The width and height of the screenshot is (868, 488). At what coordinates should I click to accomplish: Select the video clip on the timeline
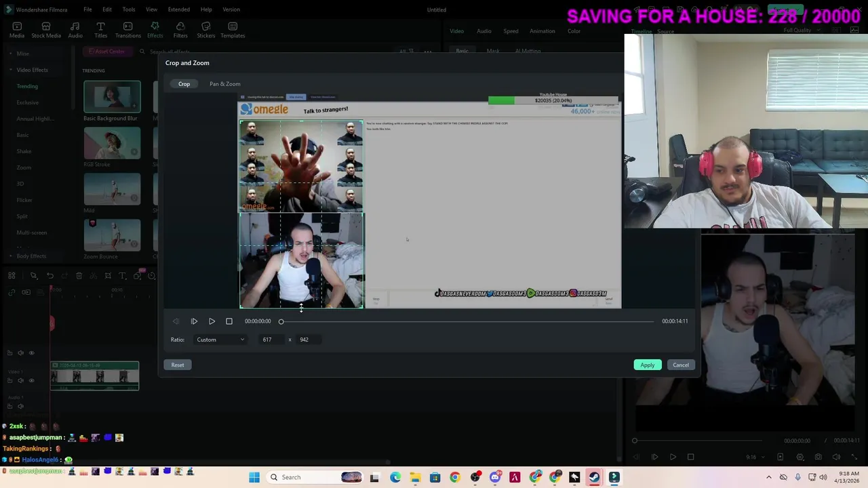pos(94,376)
